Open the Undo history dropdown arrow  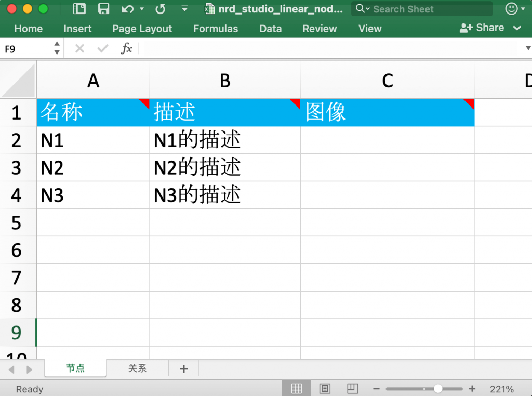142,9
